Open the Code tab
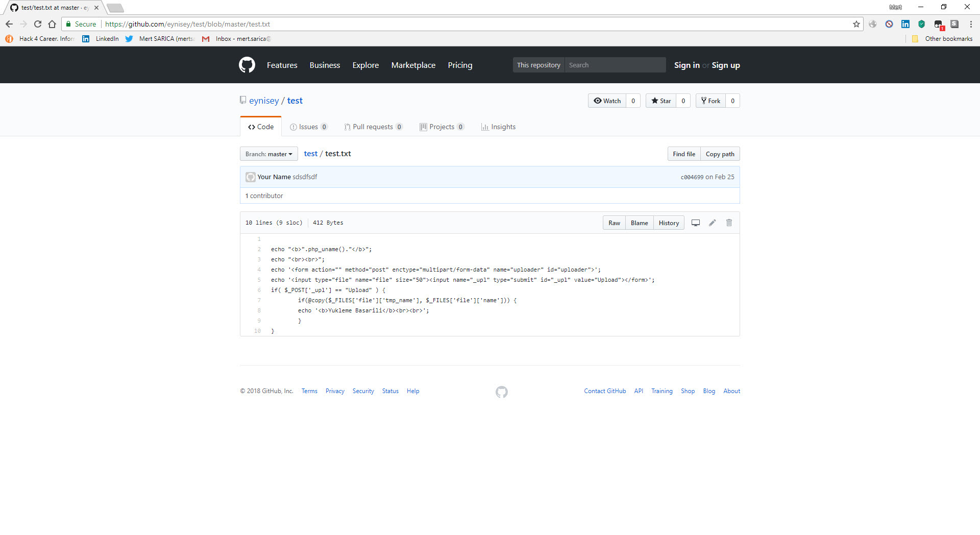Screen dimensions: 980x535 coord(260,127)
